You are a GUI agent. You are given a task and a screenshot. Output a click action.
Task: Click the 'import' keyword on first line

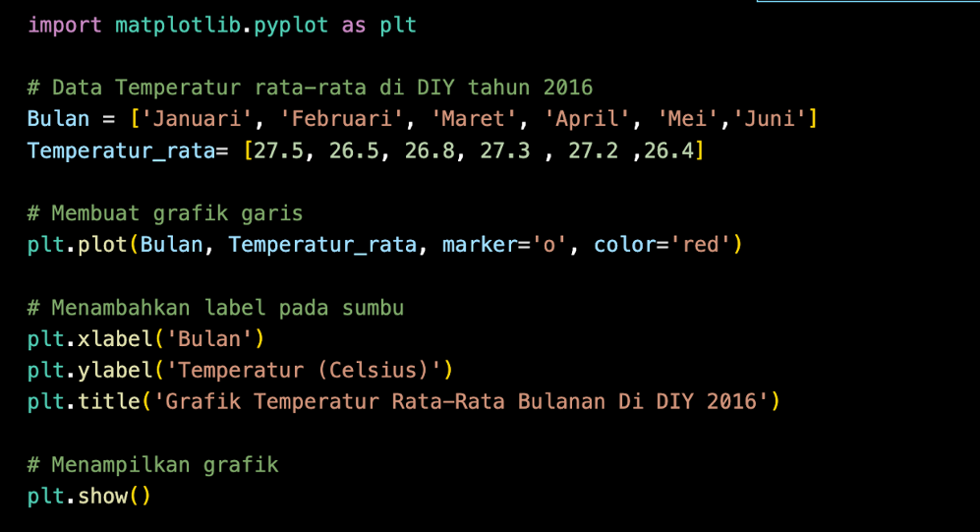[x=64, y=25]
